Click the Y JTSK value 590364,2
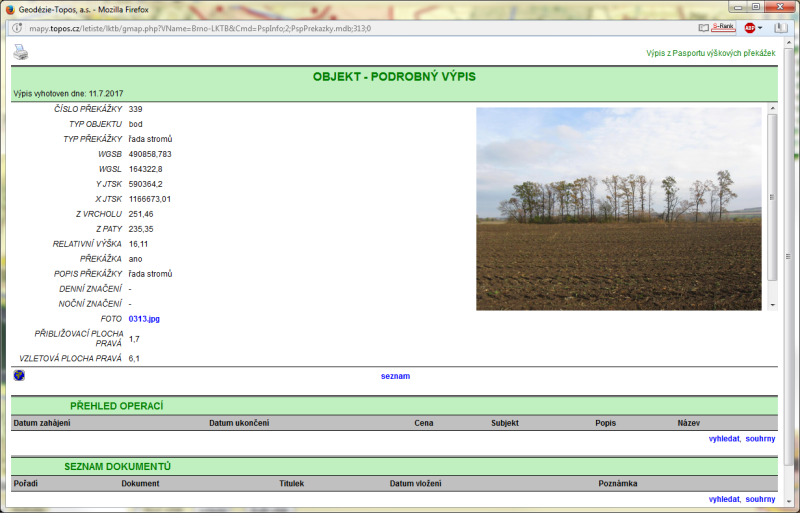Image resolution: width=800 pixels, height=513 pixels. click(x=145, y=184)
